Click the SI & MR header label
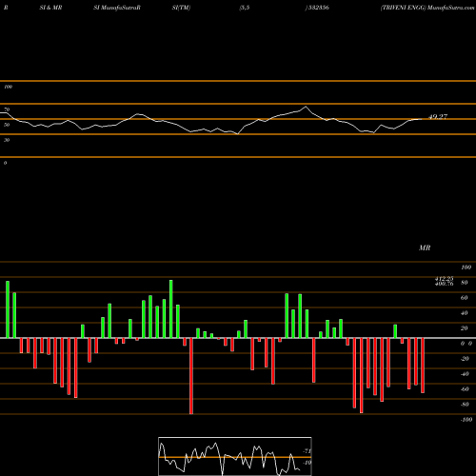 pos(50,8)
